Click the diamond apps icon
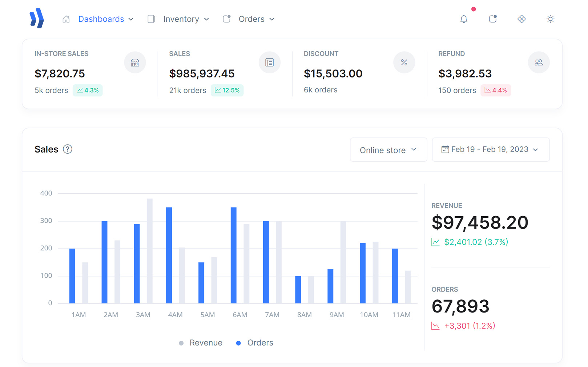This screenshot has width=588, height=367. (x=521, y=19)
